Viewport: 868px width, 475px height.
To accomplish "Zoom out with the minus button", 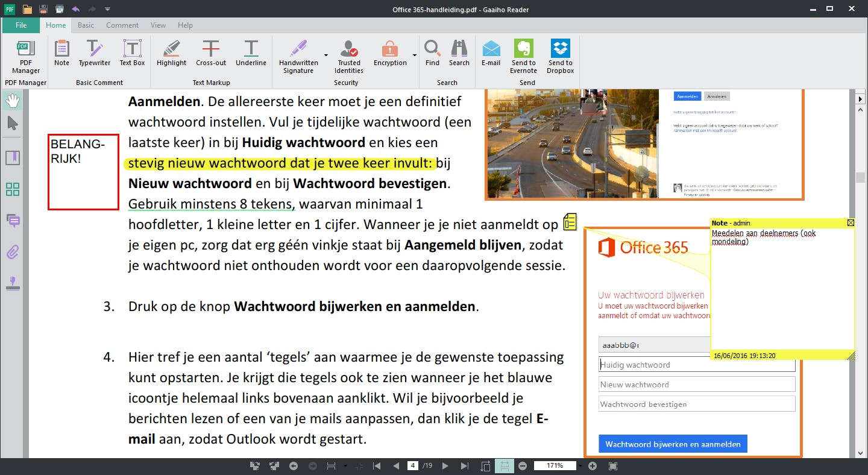I will (523, 466).
